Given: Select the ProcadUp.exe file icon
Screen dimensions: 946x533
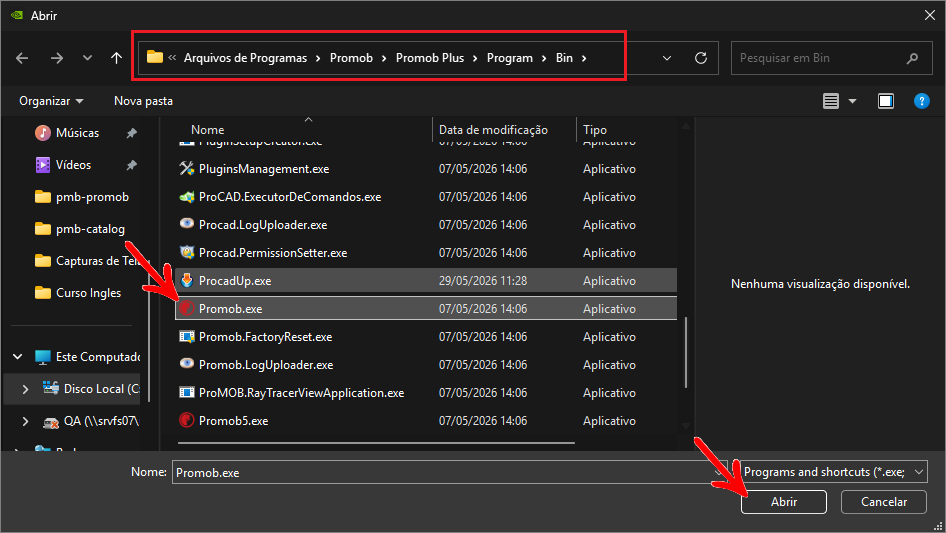Looking at the screenshot, I should tap(187, 280).
